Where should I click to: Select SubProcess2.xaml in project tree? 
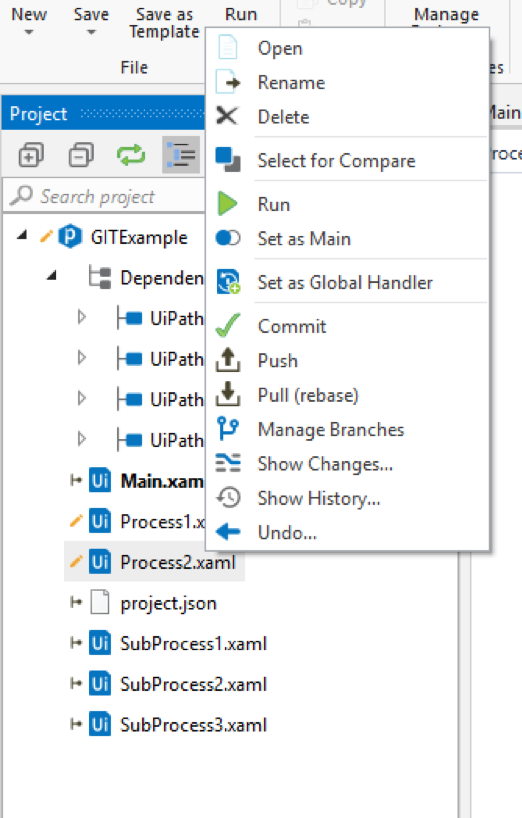pos(193,684)
